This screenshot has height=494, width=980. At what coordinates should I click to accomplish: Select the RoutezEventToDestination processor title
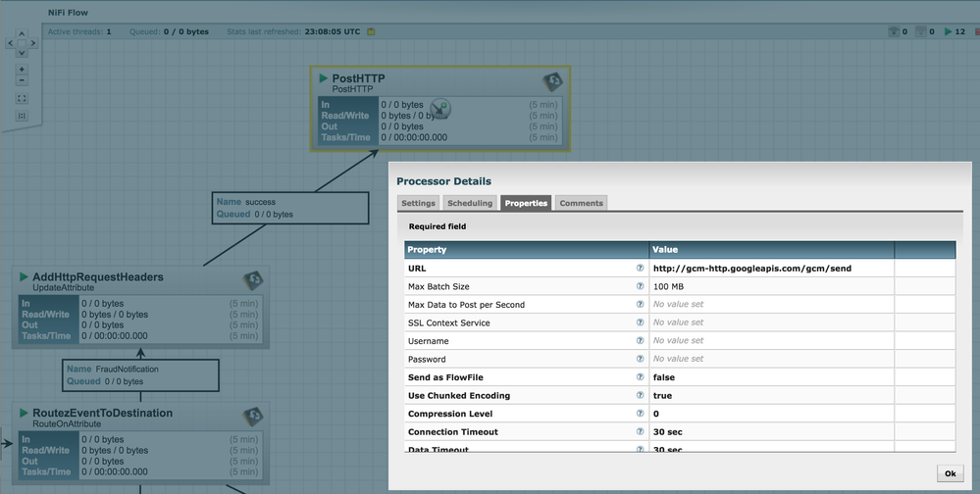[102, 413]
